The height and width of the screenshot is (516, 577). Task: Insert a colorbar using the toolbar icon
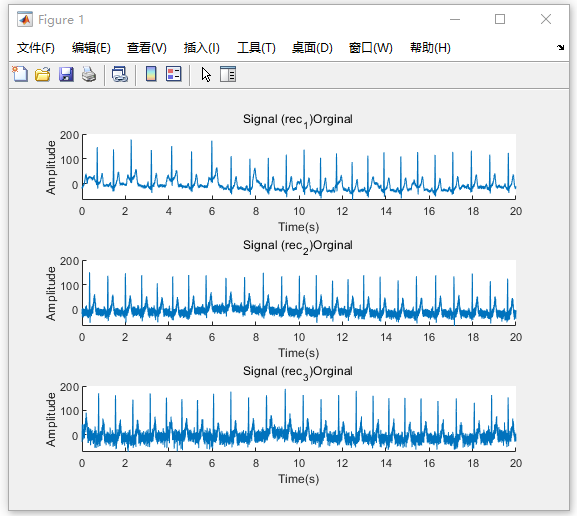pyautogui.click(x=151, y=74)
